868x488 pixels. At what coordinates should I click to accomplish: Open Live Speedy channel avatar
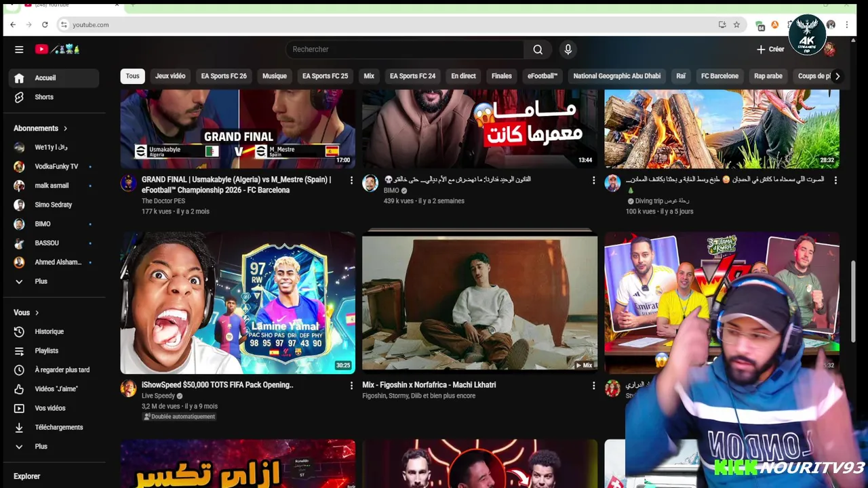pyautogui.click(x=128, y=388)
